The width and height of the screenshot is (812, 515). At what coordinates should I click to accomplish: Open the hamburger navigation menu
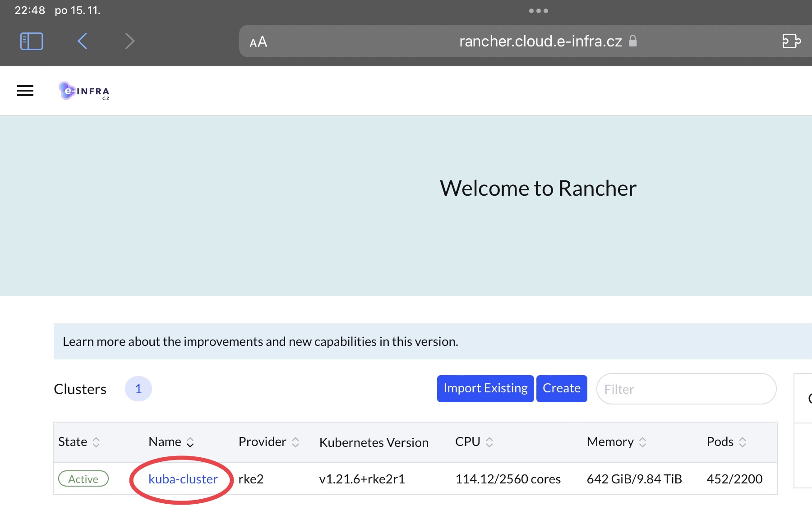point(25,91)
